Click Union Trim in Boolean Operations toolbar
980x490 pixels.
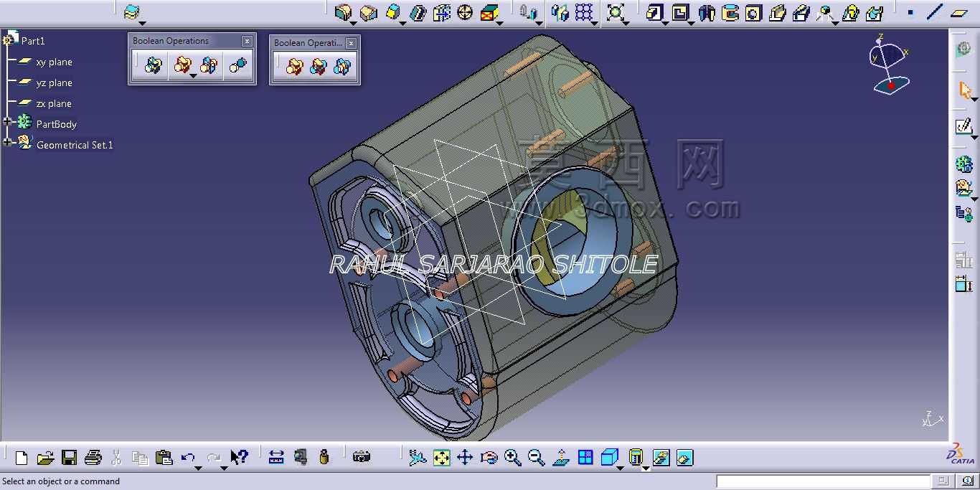[x=208, y=66]
